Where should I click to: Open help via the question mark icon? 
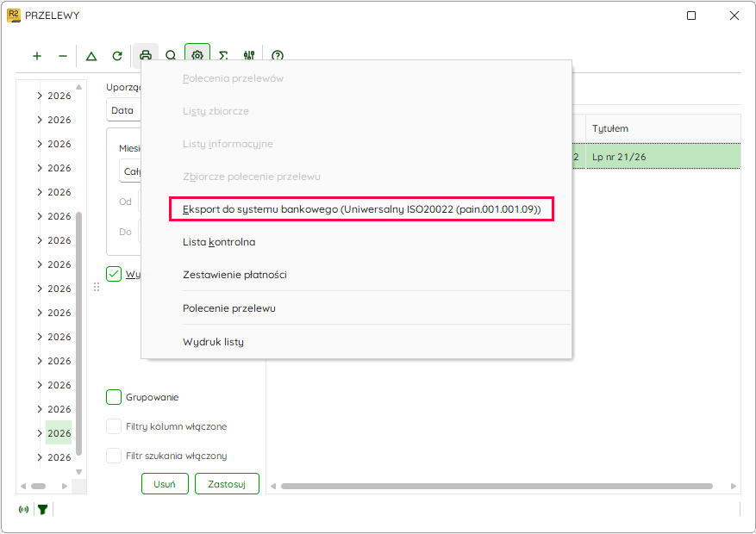coord(278,55)
